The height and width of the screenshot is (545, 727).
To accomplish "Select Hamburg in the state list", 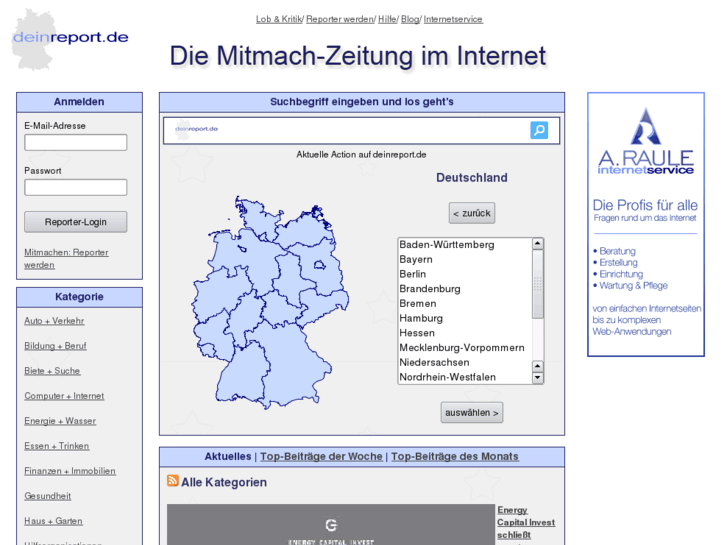I will (x=465, y=318).
